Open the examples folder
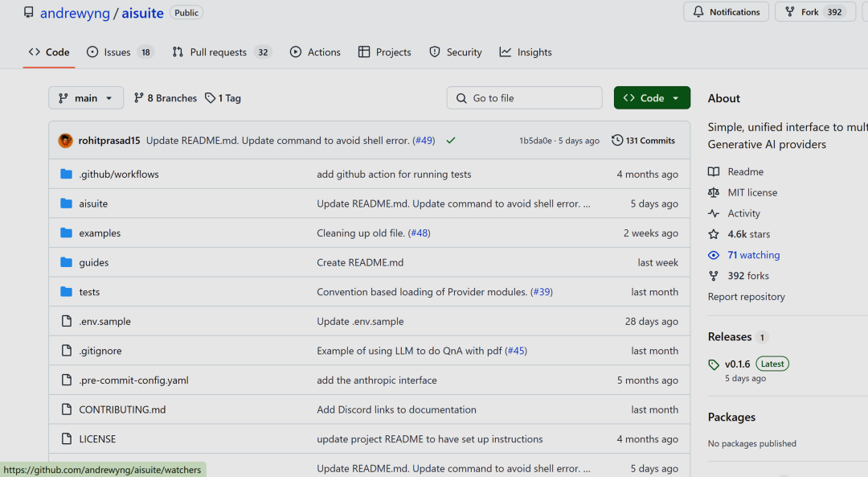This screenshot has height=477, width=868. [100, 232]
